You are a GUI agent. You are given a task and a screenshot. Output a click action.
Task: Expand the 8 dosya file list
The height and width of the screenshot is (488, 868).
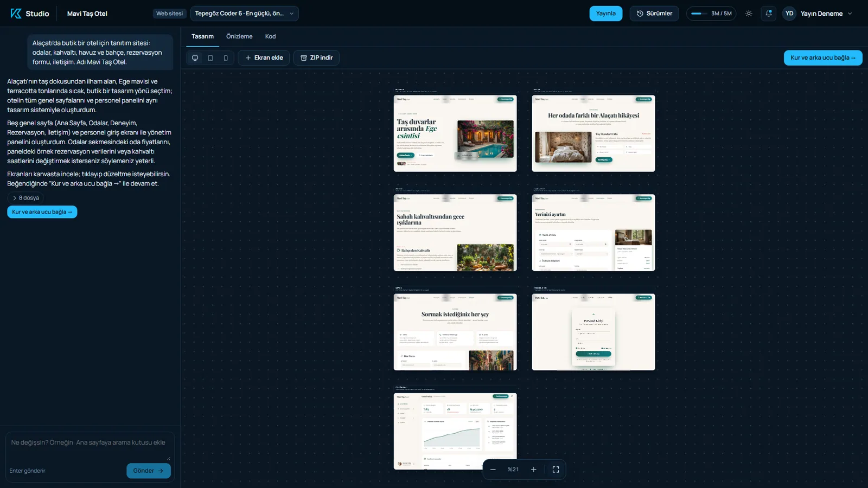tap(26, 198)
